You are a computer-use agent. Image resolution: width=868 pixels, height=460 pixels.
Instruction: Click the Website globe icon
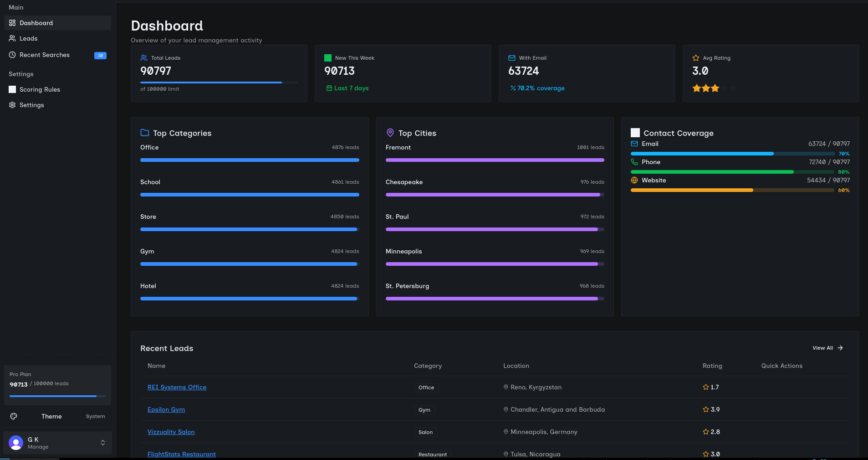click(634, 180)
